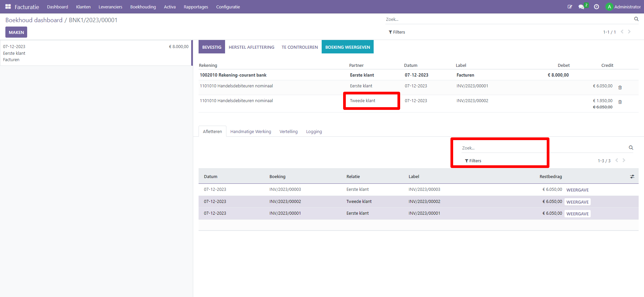The height and width of the screenshot is (297, 644).
Task: Click the BEVESTIG button
Action: (x=212, y=47)
